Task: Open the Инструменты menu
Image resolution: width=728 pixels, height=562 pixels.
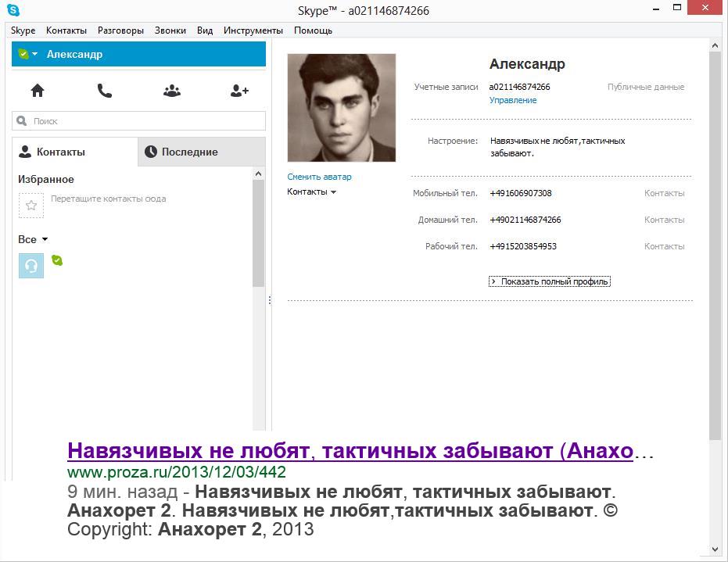Action: point(253,30)
